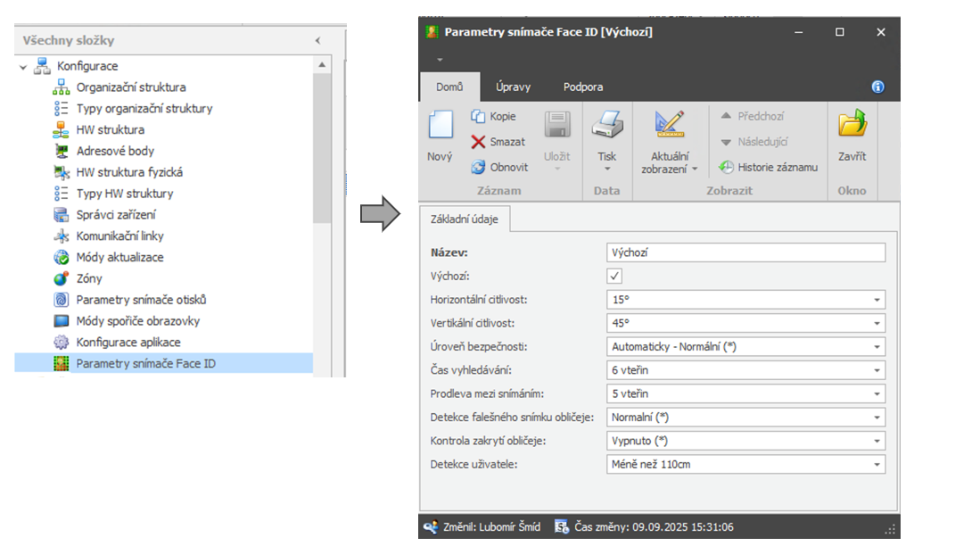The width and height of the screenshot is (980, 546).
Task: Collapse the Všechny složky panel arrow
Action: pyautogui.click(x=318, y=41)
